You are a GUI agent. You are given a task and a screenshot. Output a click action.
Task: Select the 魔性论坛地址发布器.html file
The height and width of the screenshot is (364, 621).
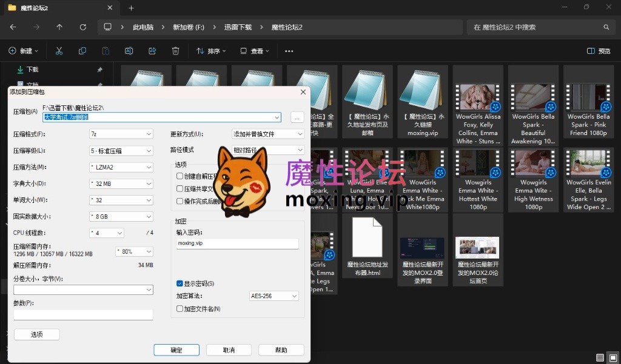pyautogui.click(x=368, y=247)
